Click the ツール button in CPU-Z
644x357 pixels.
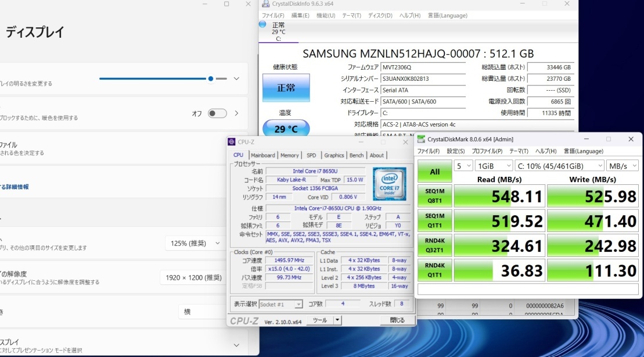[x=320, y=320]
